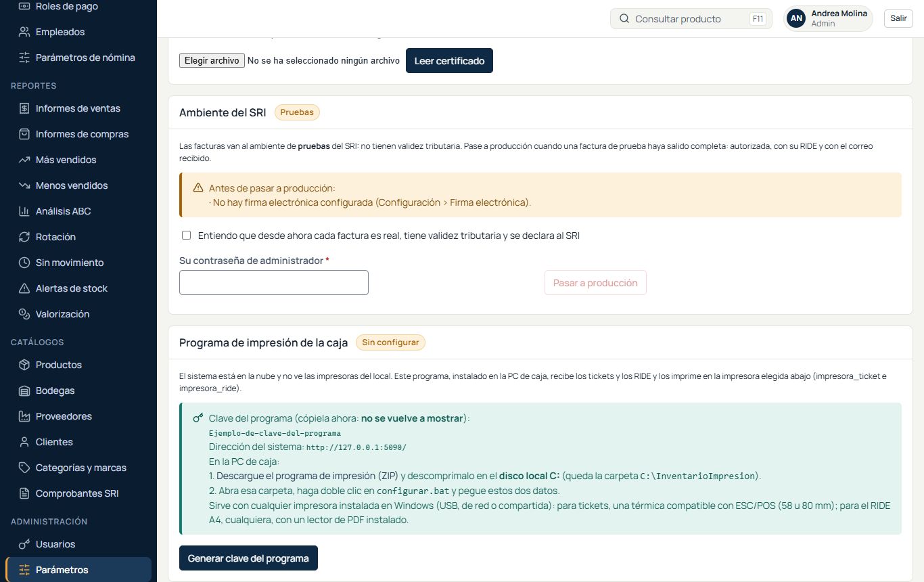
Task: Click the Salir button
Action: 898,18
